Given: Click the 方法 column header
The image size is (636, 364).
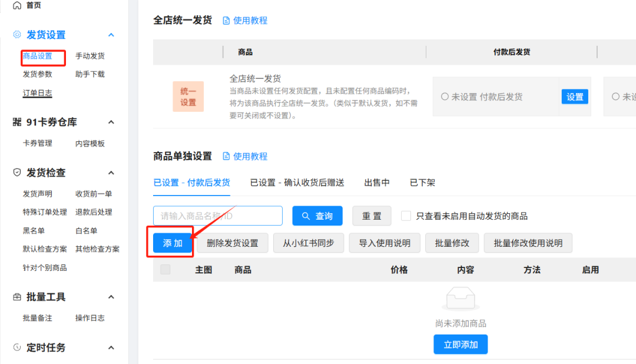Looking at the screenshot, I should coord(532,270).
